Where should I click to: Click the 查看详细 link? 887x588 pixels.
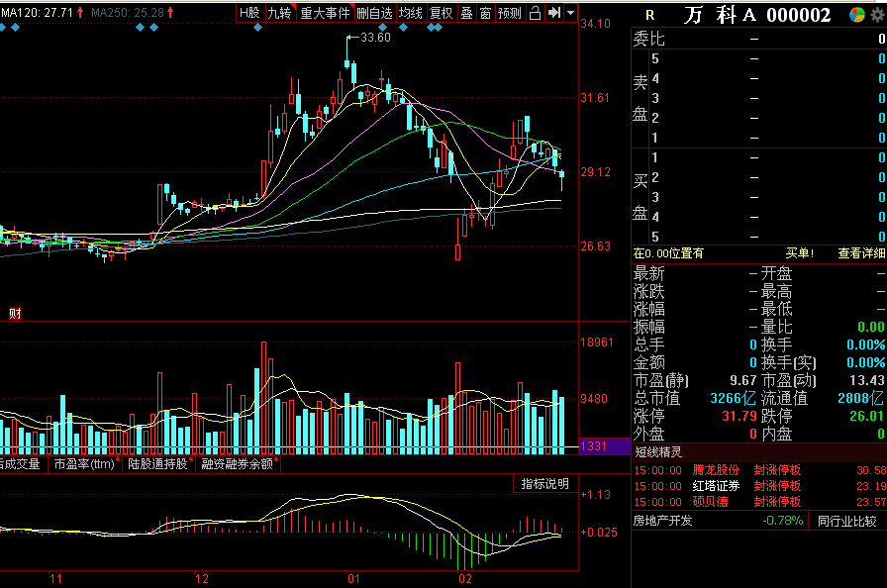click(861, 253)
